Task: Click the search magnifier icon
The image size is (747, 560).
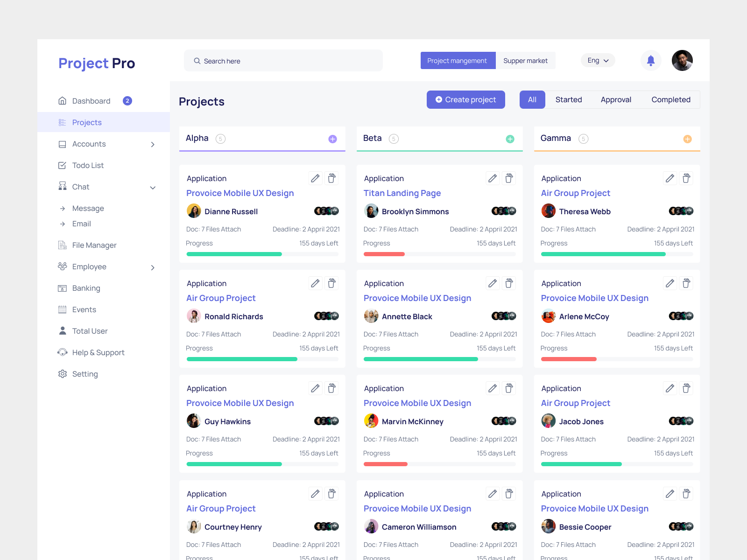Action: tap(198, 61)
